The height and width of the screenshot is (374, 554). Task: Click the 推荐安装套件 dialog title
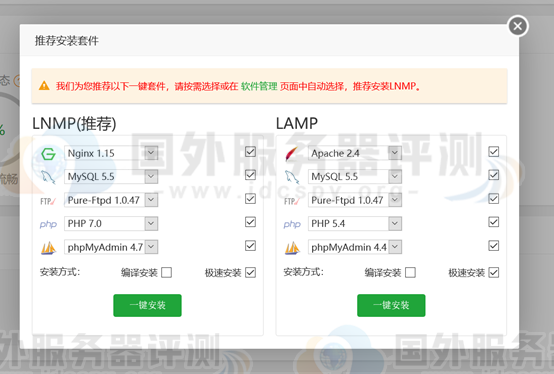point(67,41)
